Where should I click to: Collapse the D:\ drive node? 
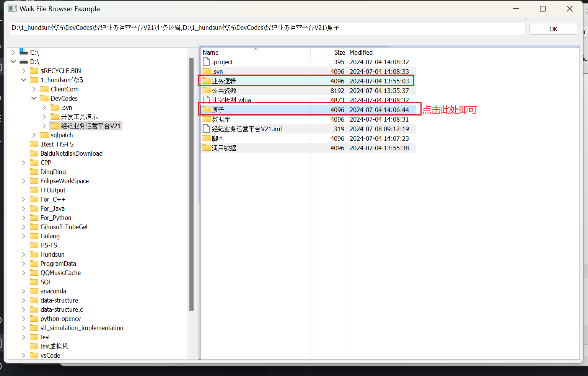[13, 62]
